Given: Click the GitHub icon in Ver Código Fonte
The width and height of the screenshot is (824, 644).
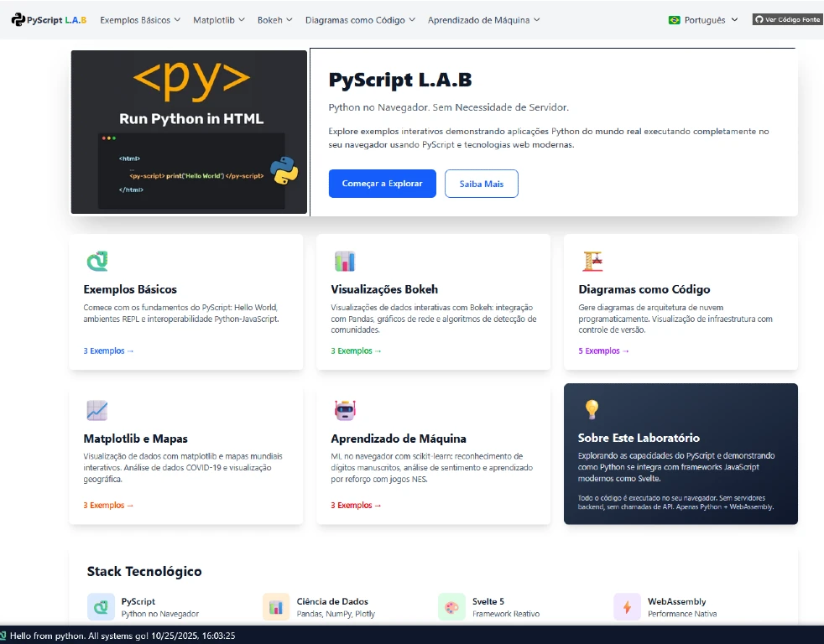Looking at the screenshot, I should 759,19.
